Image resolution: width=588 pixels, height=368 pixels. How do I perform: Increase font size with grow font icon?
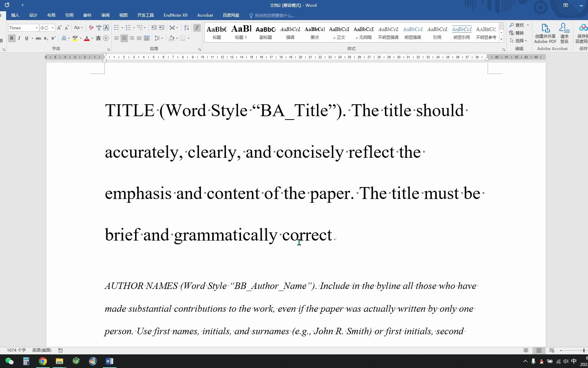tap(59, 28)
